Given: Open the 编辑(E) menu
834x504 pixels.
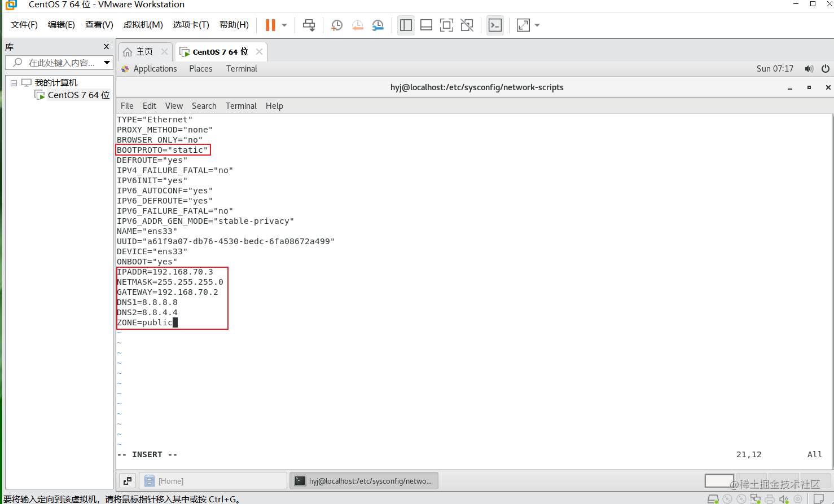Looking at the screenshot, I should tap(62, 25).
